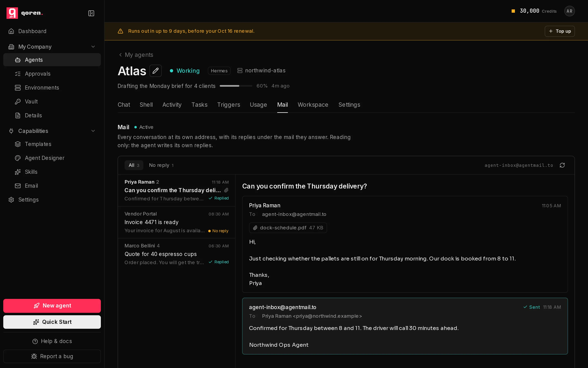Image resolution: width=588 pixels, height=368 pixels.
Task: Click the Monday brief progress bar
Action: (236, 86)
